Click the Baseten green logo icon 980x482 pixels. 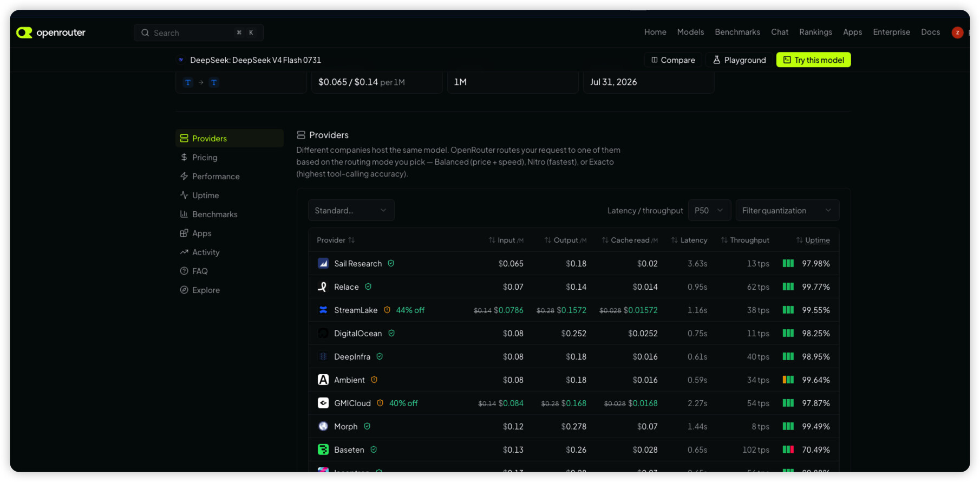[x=323, y=450]
